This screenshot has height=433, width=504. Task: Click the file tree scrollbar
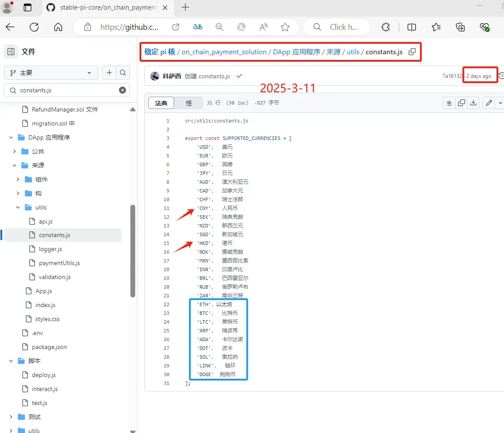click(x=133, y=251)
